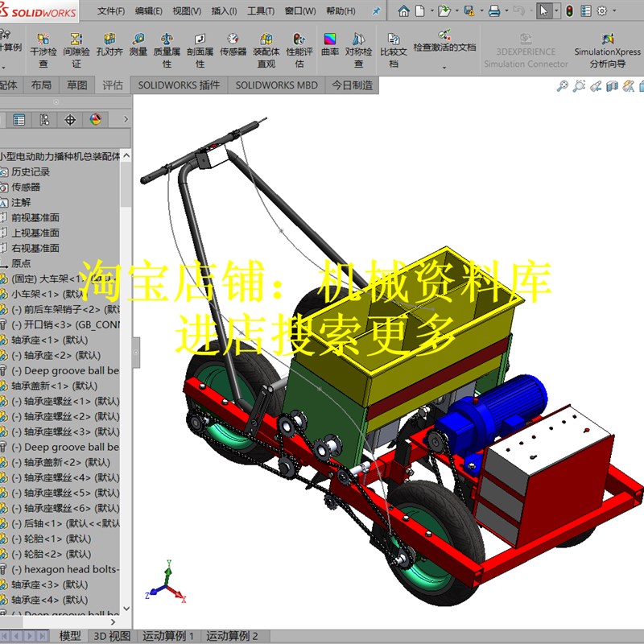Click the Open file folder icon
The height and width of the screenshot is (644, 644).
[x=444, y=11]
